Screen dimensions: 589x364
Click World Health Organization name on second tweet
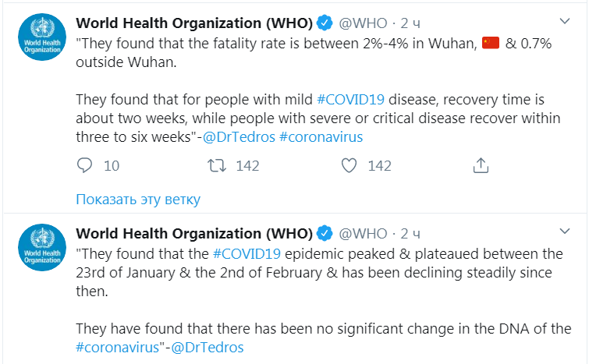coord(194,234)
